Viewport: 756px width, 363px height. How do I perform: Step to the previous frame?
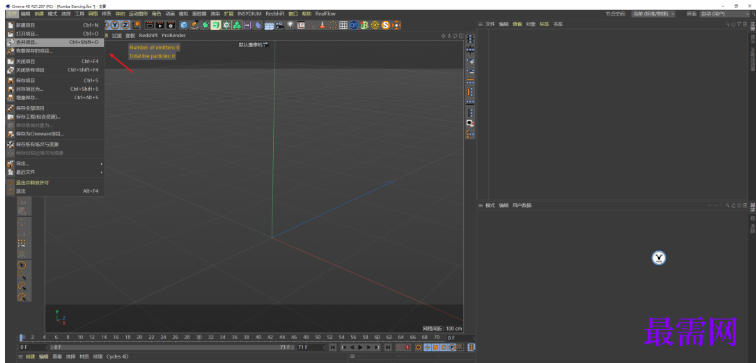[352, 347]
